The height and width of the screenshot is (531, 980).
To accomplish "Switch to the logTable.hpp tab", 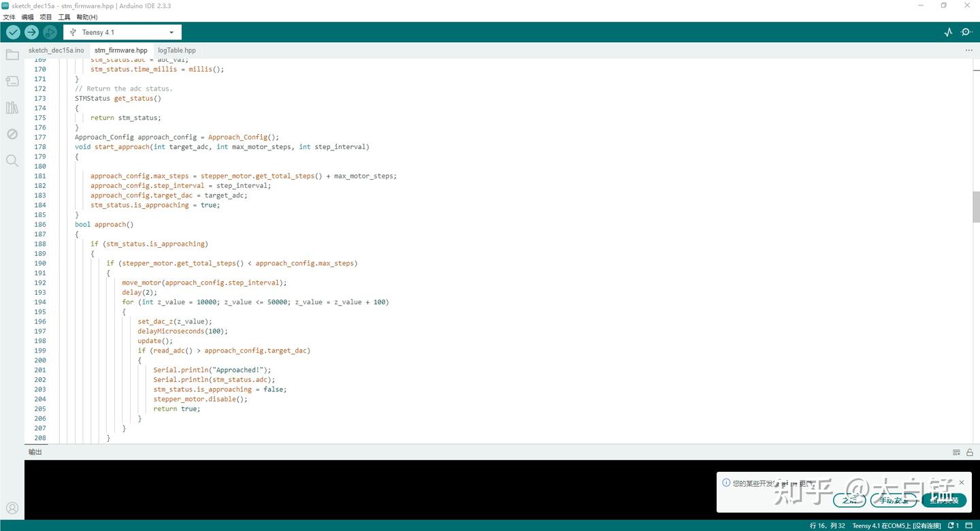I will [x=177, y=50].
